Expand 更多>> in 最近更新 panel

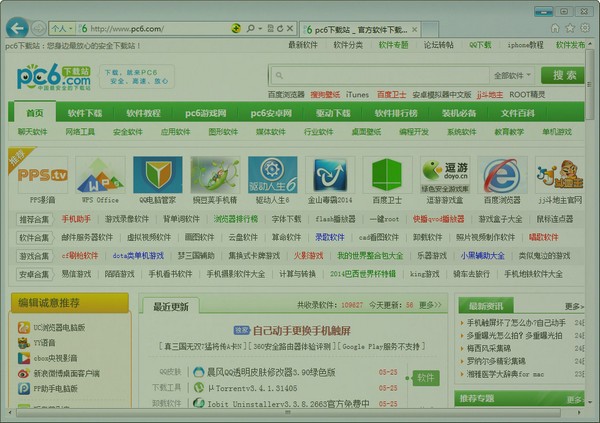click(430, 305)
